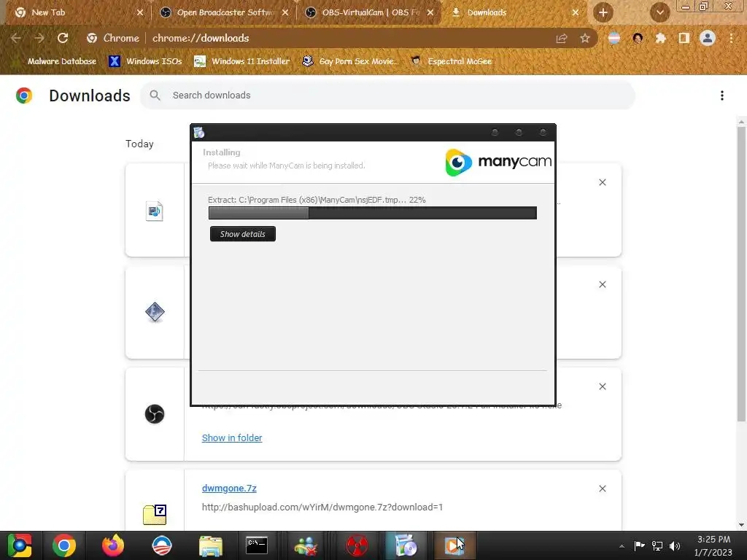Open the Chrome three-dot main menu
The image size is (747, 560).
pos(731,38)
